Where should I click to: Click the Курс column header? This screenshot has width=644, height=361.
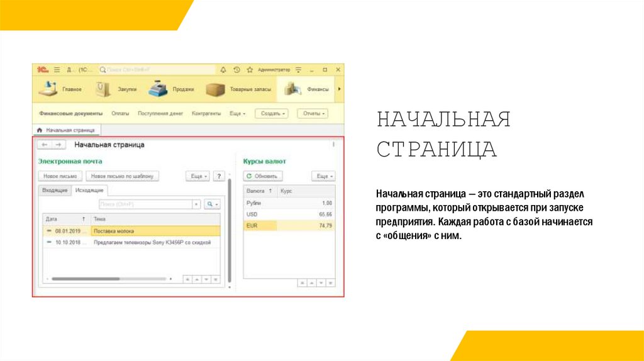click(306, 191)
